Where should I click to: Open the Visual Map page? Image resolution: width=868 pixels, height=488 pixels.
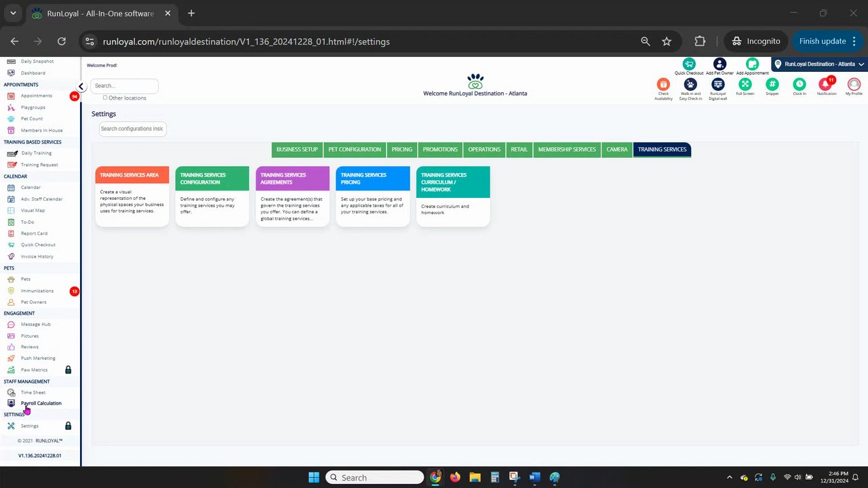pyautogui.click(x=33, y=210)
